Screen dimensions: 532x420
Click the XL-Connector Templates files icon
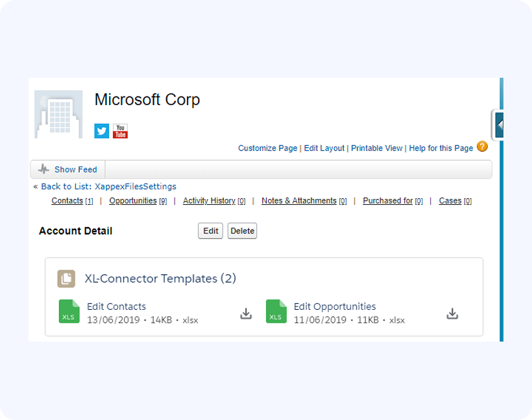[66, 279]
